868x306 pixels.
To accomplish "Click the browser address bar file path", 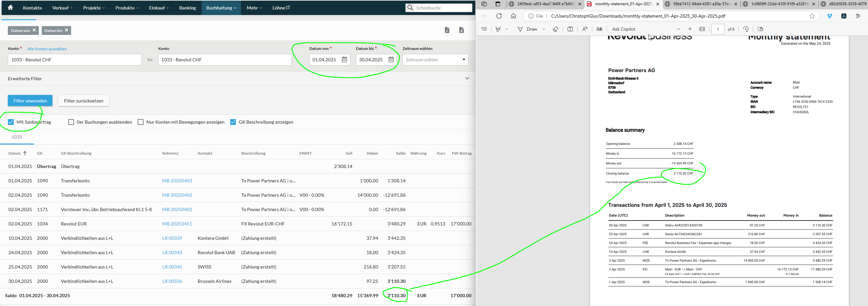I will pos(638,16).
